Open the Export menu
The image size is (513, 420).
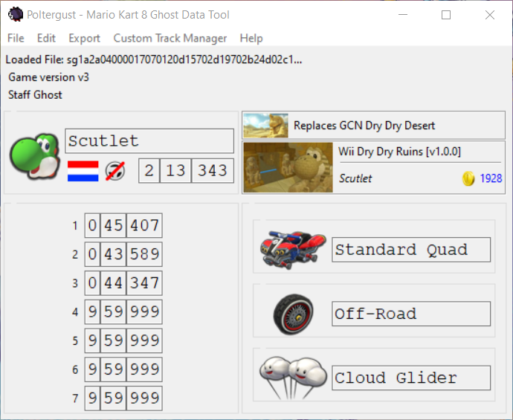[84, 38]
